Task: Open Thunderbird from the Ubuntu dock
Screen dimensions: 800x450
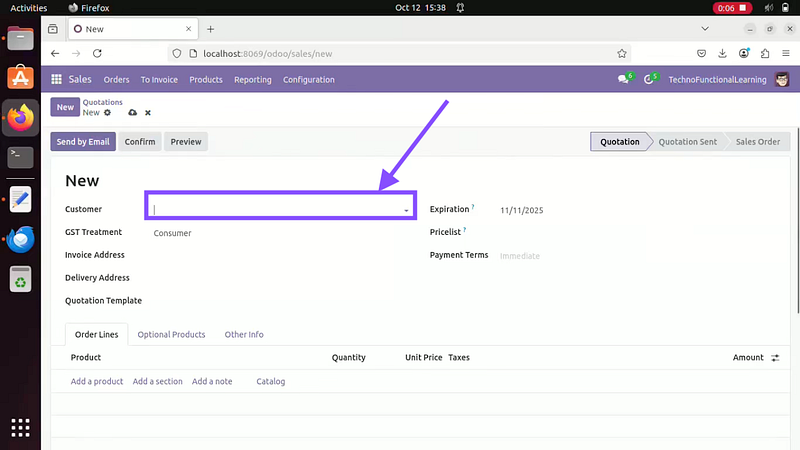Action: coord(21,239)
